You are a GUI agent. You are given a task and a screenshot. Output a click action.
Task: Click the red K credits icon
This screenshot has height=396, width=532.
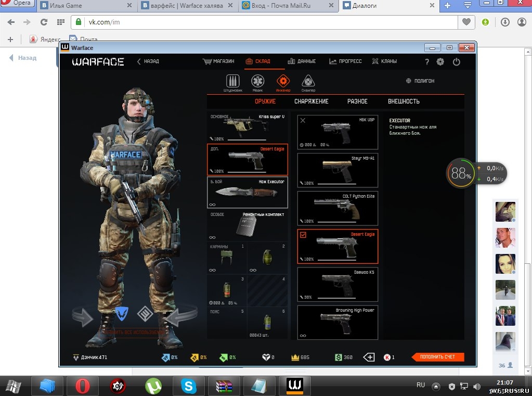387,357
